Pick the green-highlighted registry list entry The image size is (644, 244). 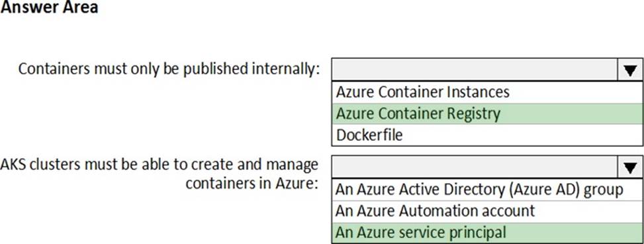pos(487,114)
